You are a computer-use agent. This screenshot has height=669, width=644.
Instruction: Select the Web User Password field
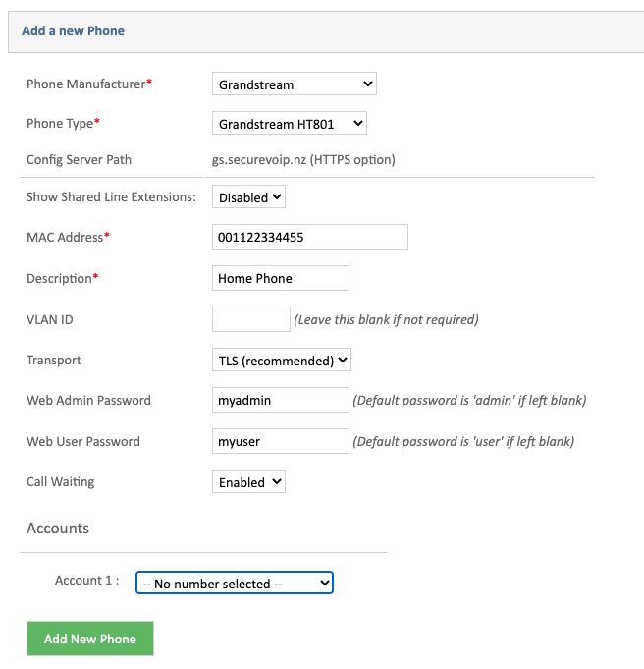281,441
